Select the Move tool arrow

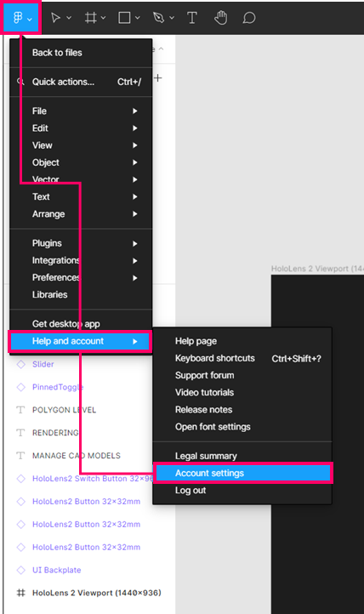[56, 18]
